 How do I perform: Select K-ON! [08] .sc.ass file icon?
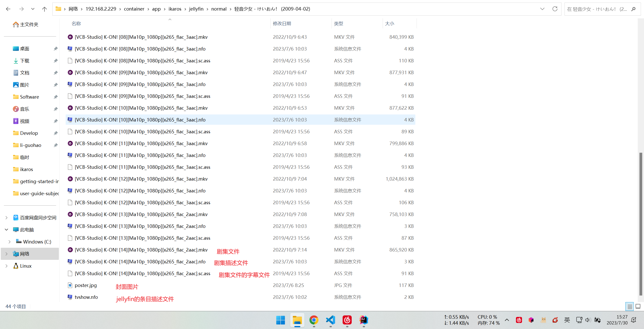click(70, 61)
